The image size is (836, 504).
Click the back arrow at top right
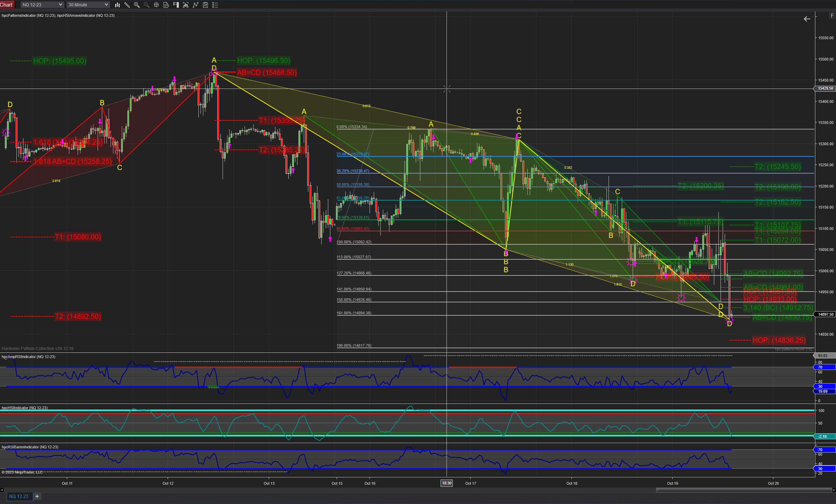(807, 19)
